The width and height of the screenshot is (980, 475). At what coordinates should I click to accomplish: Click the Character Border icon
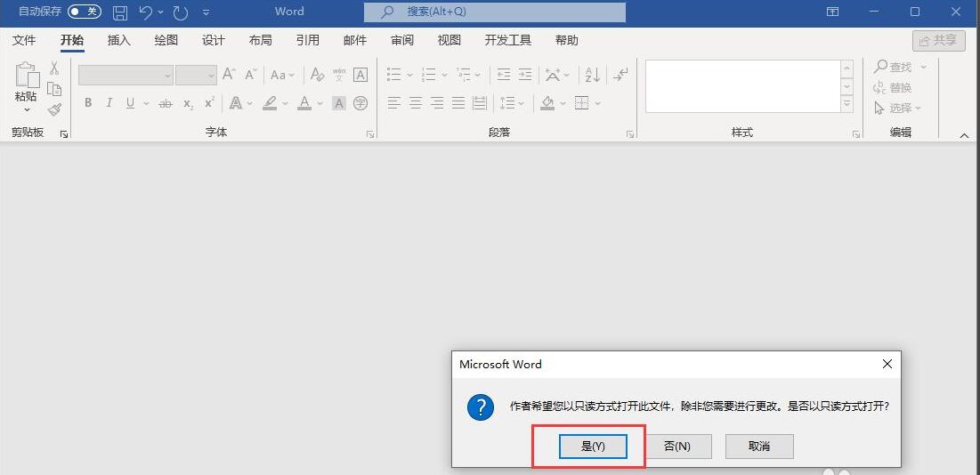[x=360, y=75]
